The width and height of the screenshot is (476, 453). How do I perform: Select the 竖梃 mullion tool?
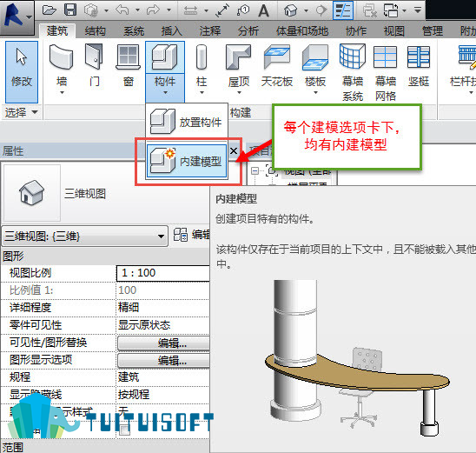419,65
